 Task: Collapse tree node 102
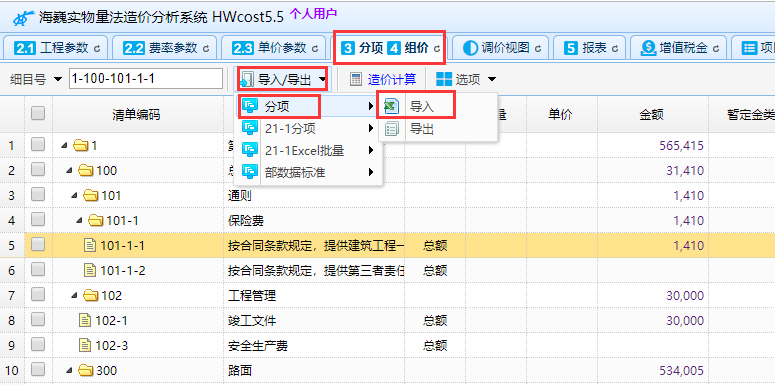(75, 296)
